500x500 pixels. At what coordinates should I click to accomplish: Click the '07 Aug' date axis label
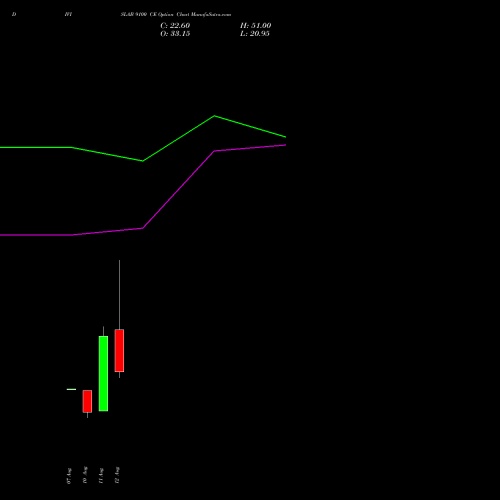point(69,476)
